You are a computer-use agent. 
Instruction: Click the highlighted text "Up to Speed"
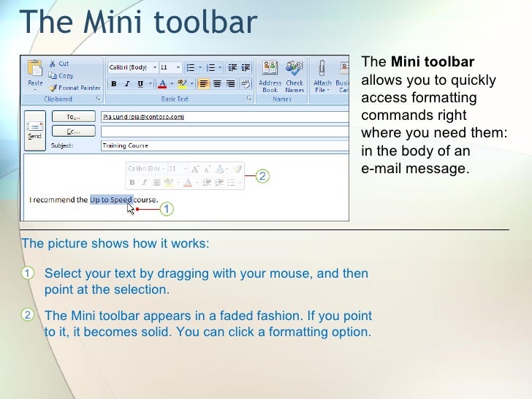tap(111, 199)
